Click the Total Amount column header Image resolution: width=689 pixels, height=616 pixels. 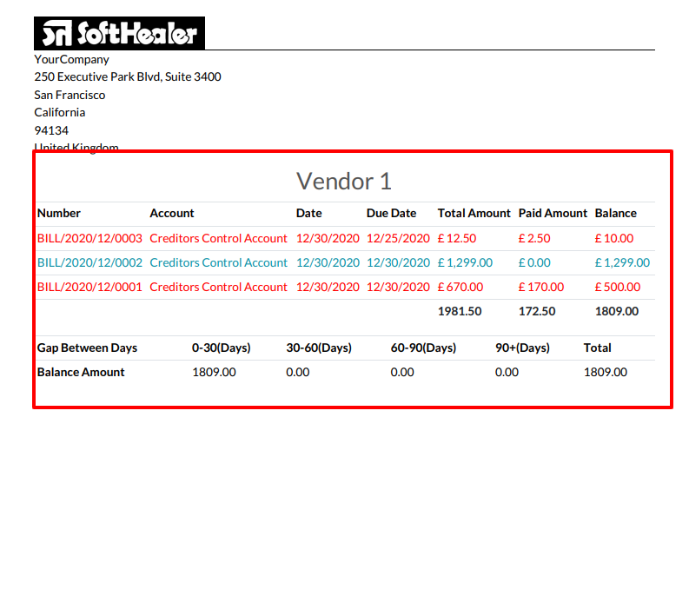pyautogui.click(x=474, y=213)
